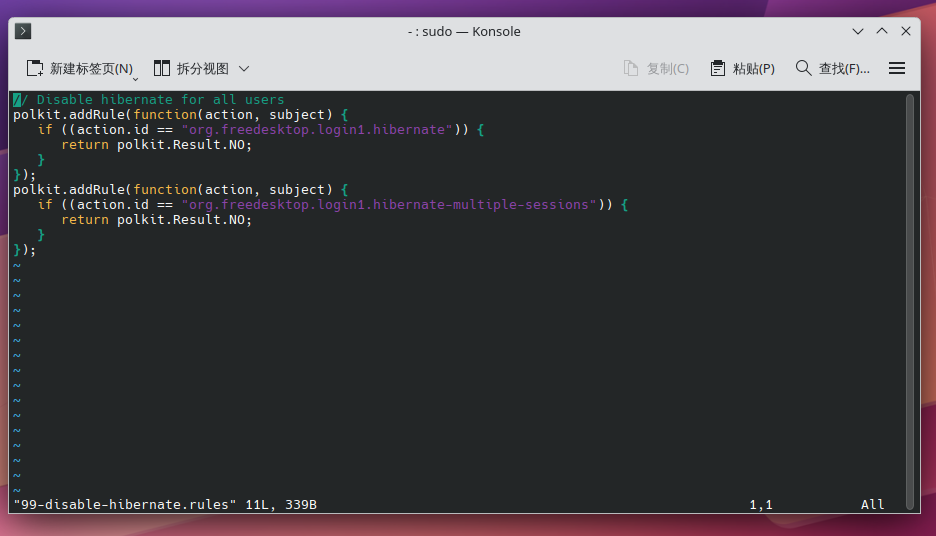Click the first "return polkit.Result.NO;" line
This screenshot has width=936, height=536.
pos(156,144)
